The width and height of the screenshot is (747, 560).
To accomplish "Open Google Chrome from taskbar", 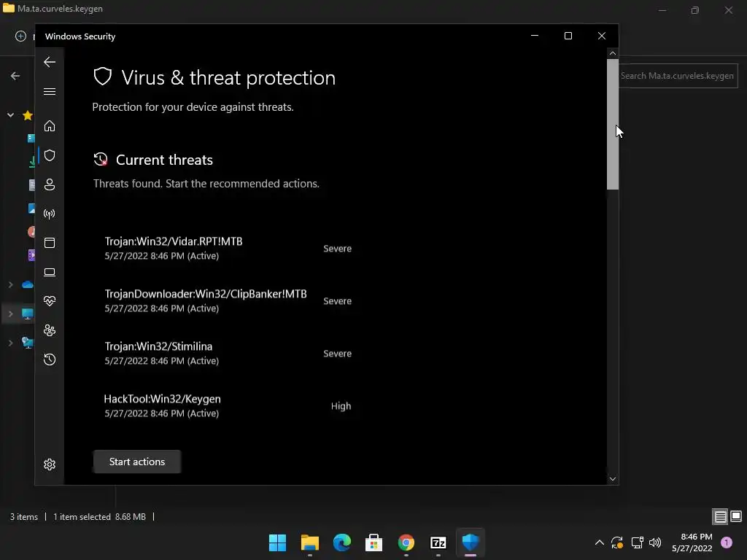I will (x=406, y=542).
